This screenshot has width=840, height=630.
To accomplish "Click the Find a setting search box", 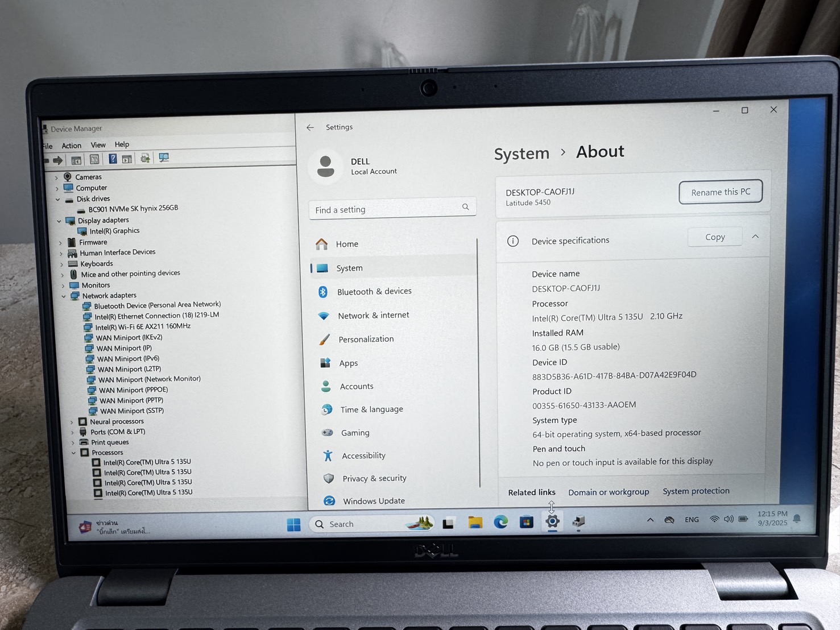I will coord(392,209).
